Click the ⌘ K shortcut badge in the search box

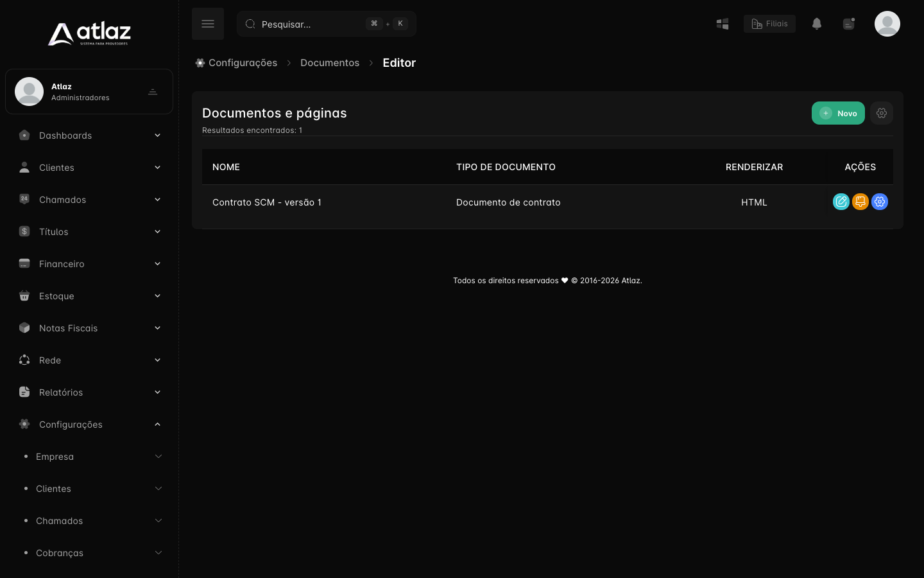[x=387, y=24]
